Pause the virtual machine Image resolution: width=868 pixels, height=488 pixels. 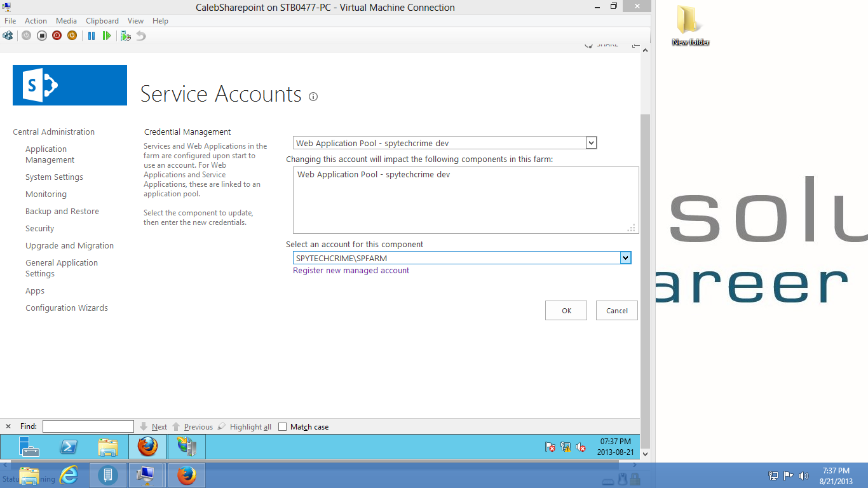point(92,36)
